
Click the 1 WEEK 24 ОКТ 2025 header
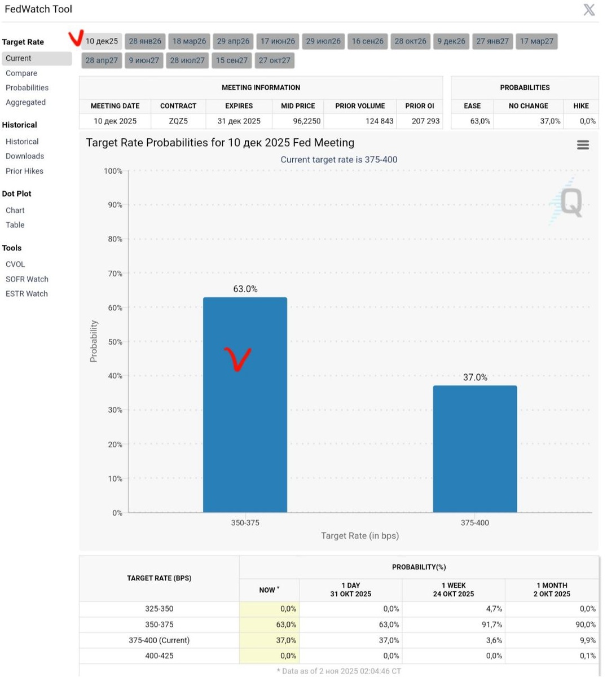pyautogui.click(x=454, y=590)
